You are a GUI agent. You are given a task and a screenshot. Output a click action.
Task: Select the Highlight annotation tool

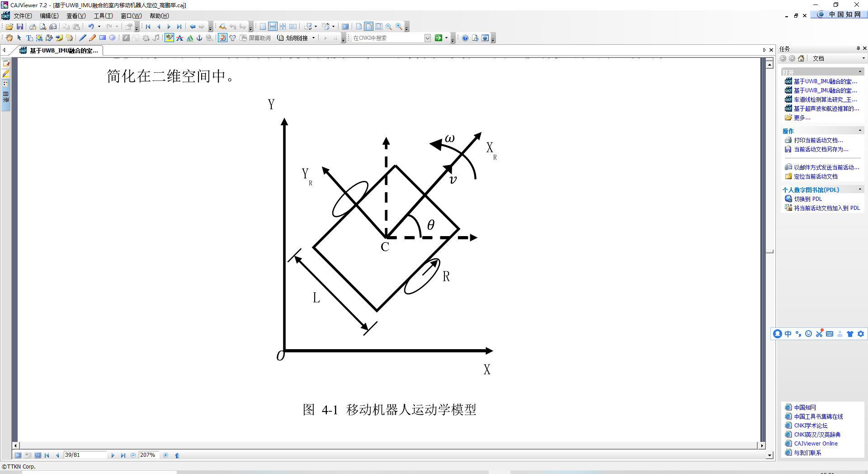[169, 38]
